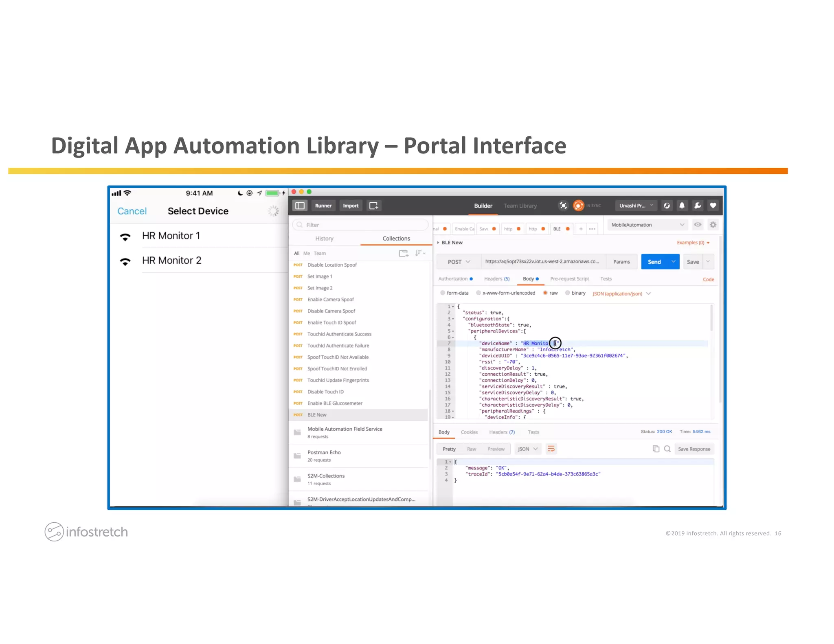This screenshot has height=644, width=834.
Task: Open Examples (0) dropdown
Action: tap(693, 243)
